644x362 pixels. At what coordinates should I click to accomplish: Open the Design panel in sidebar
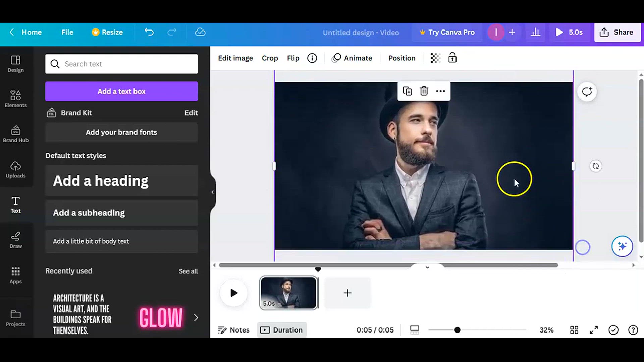click(16, 64)
